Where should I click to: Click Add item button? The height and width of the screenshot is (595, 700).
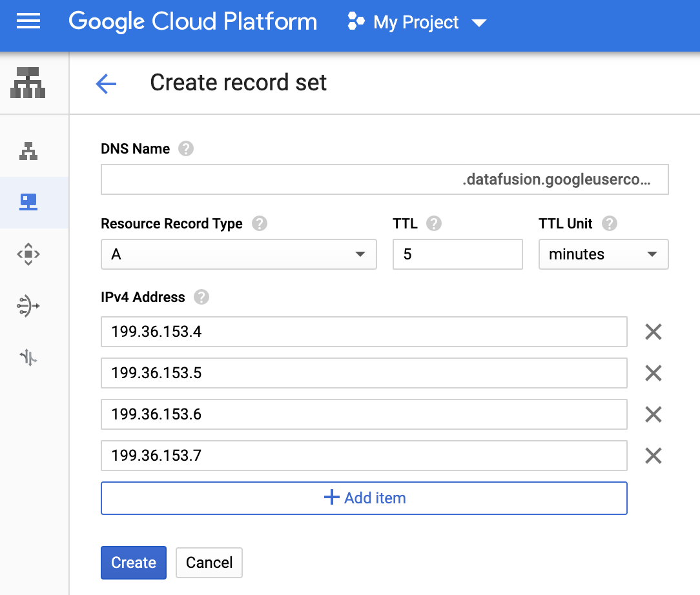[364, 498]
